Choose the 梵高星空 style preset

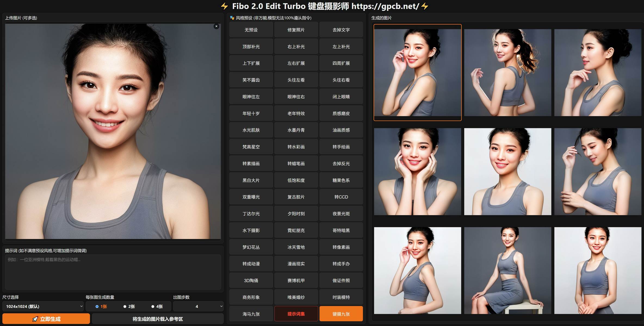point(251,147)
